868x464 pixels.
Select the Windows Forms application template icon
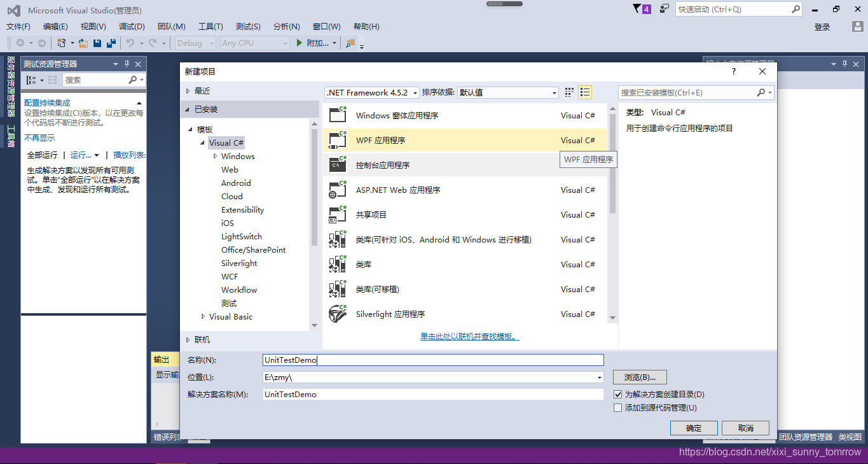point(338,115)
